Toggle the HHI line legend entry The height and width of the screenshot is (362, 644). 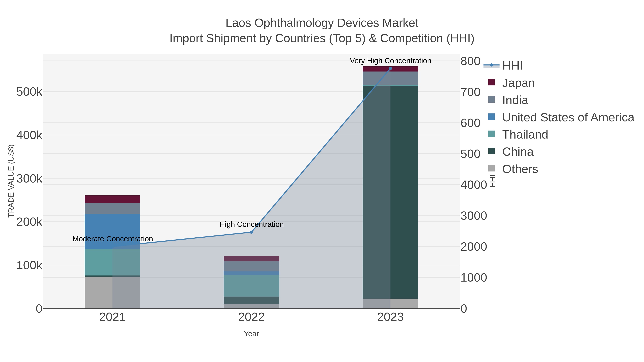pos(503,65)
